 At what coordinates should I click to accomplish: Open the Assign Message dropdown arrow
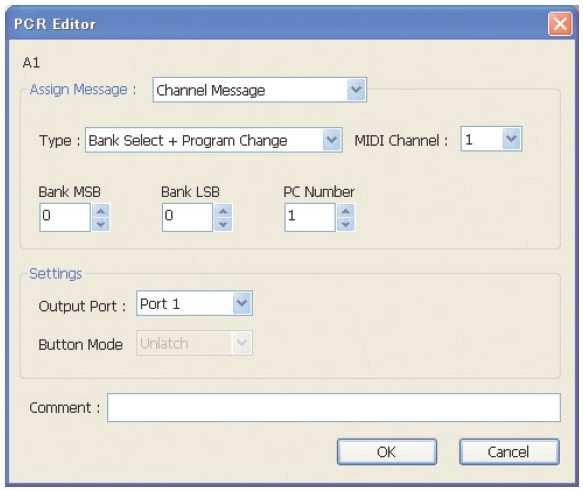[x=356, y=90]
